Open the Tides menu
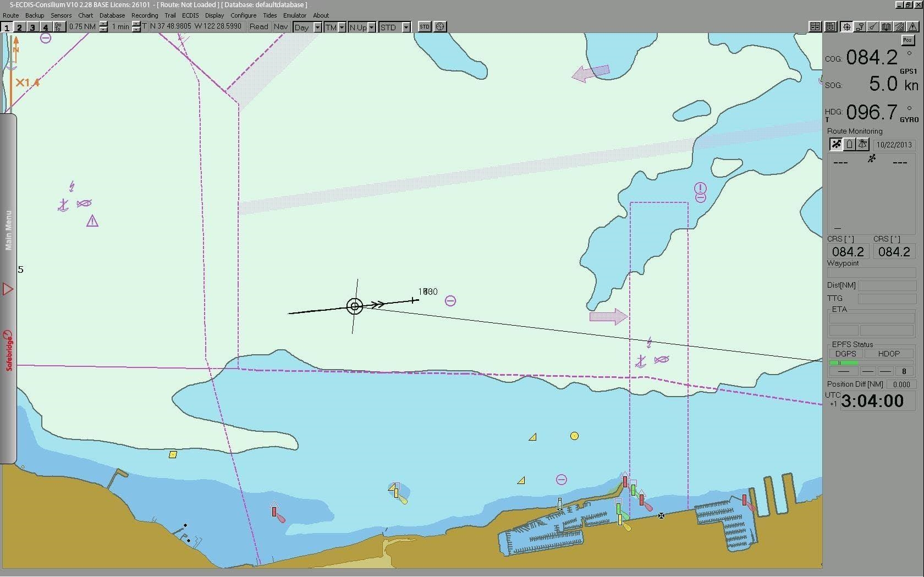Image resolution: width=924 pixels, height=577 pixels. (269, 15)
